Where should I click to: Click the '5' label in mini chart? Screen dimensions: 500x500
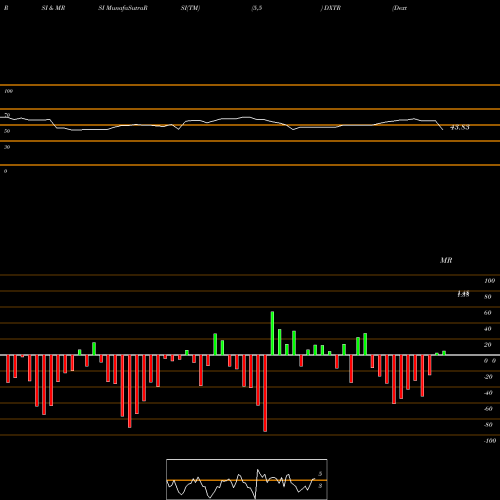(x=320, y=474)
